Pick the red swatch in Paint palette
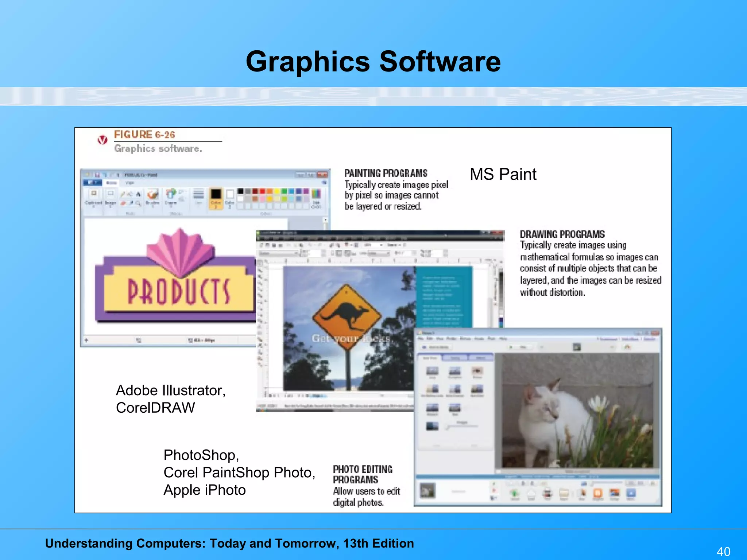The image size is (747, 560). (262, 191)
